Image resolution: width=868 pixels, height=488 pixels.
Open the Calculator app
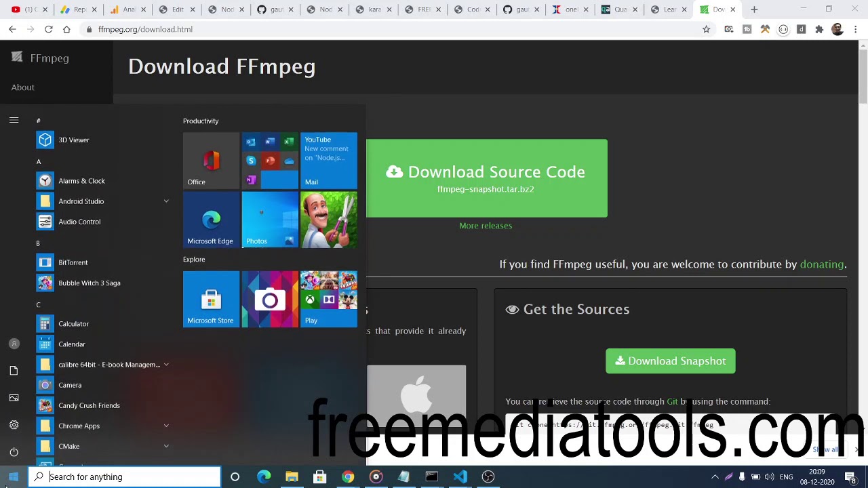(x=73, y=324)
